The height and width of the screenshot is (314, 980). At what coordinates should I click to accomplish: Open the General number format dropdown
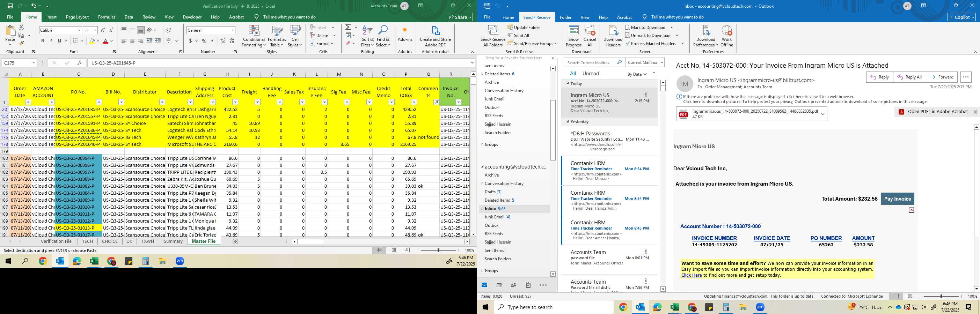tap(233, 30)
